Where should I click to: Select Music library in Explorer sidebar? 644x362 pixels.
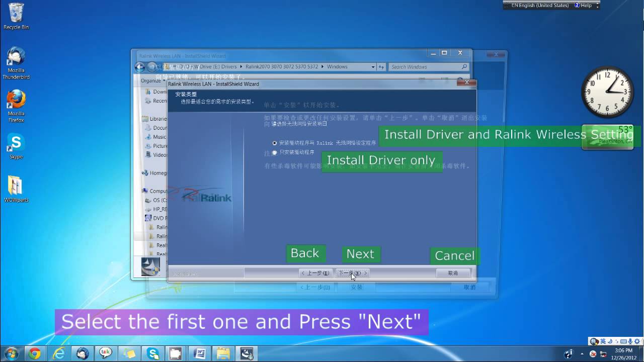[x=156, y=137]
